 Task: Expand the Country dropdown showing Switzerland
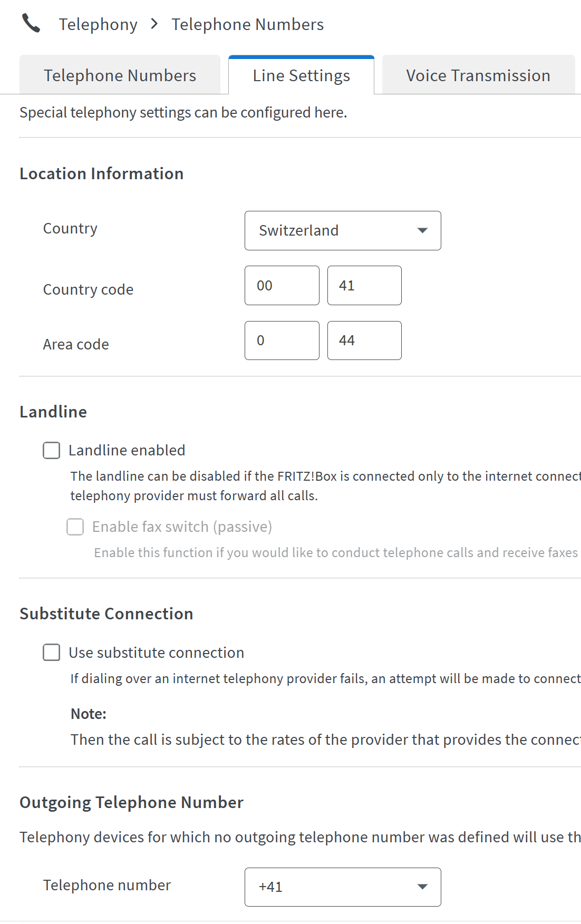coord(342,230)
